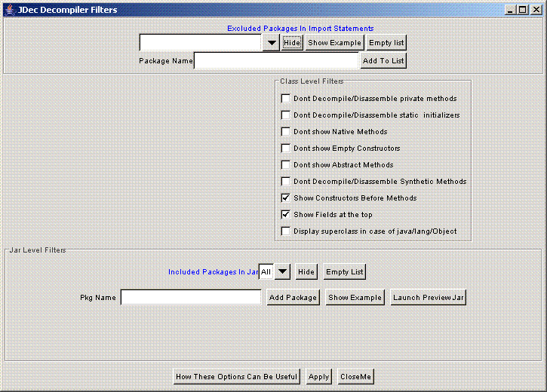547x392 pixels.
Task: Check Dont show Abstract Methods checkbox
Action: pos(285,165)
